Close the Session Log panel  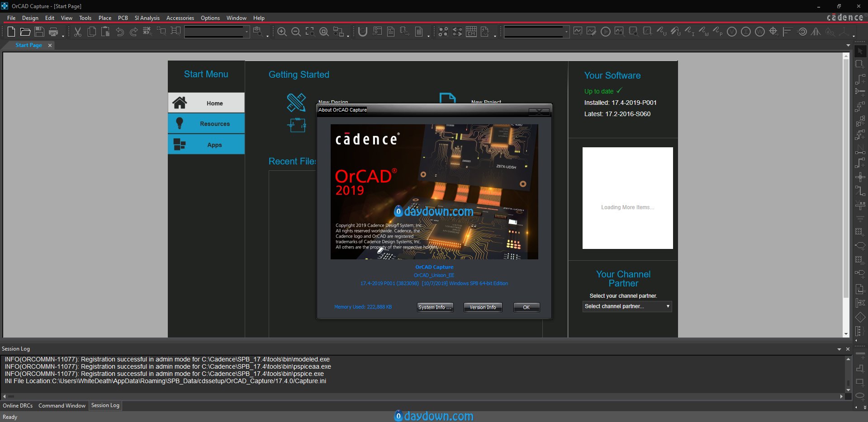(848, 349)
